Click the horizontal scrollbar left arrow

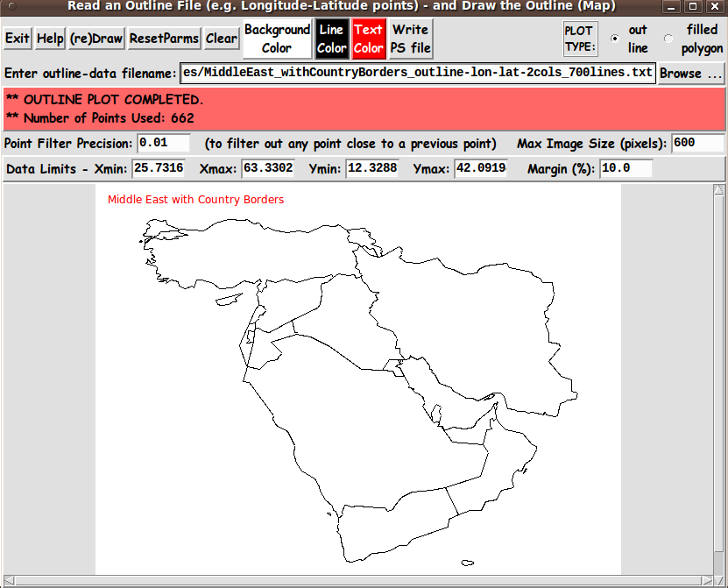click(9, 581)
